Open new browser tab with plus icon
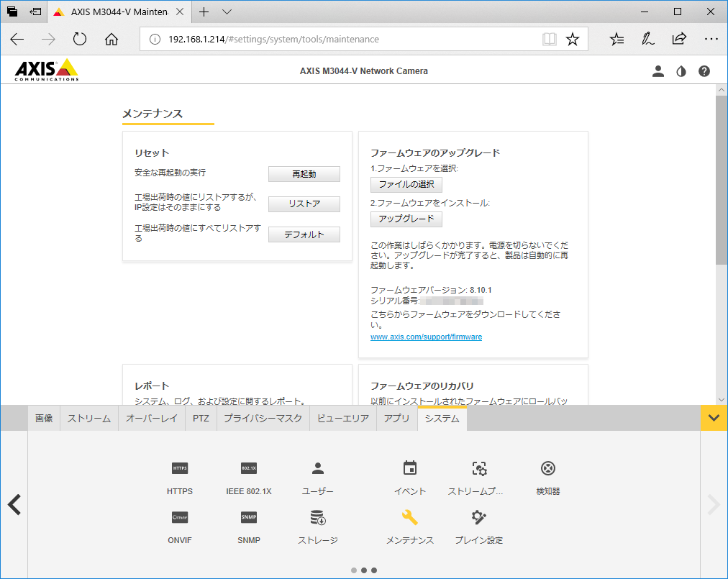Viewport: 728px width, 579px height. pos(204,12)
